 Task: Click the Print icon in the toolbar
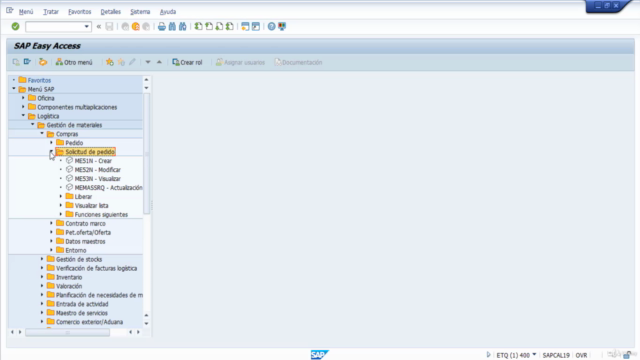162,27
